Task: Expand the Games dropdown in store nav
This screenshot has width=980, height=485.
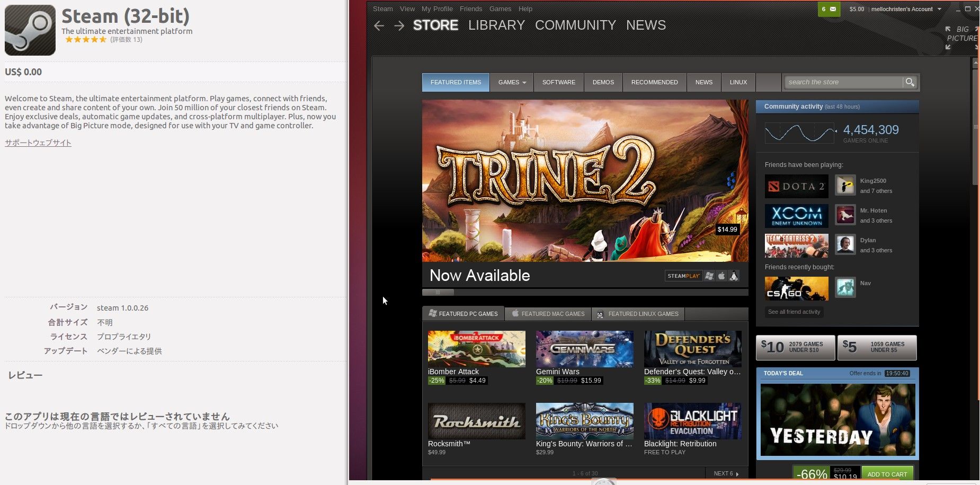Action: point(512,82)
